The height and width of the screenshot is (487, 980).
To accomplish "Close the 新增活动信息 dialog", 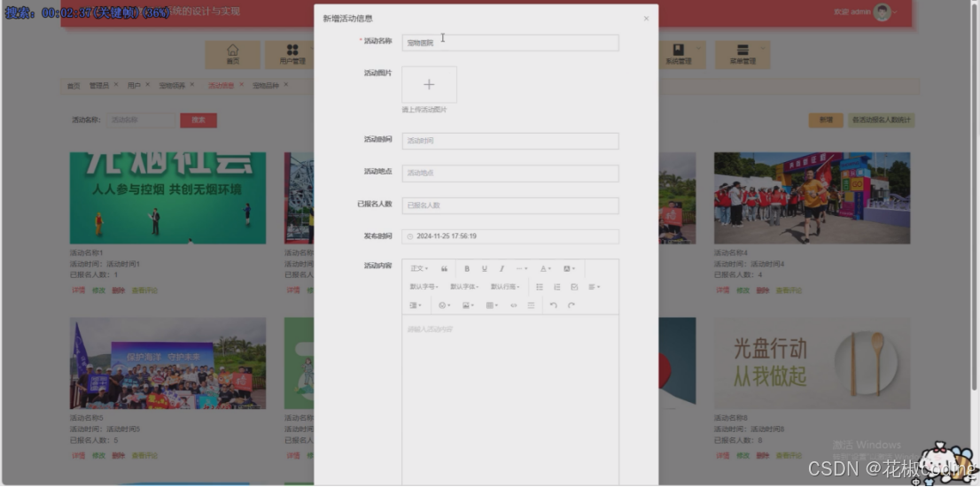I will 646,19.
